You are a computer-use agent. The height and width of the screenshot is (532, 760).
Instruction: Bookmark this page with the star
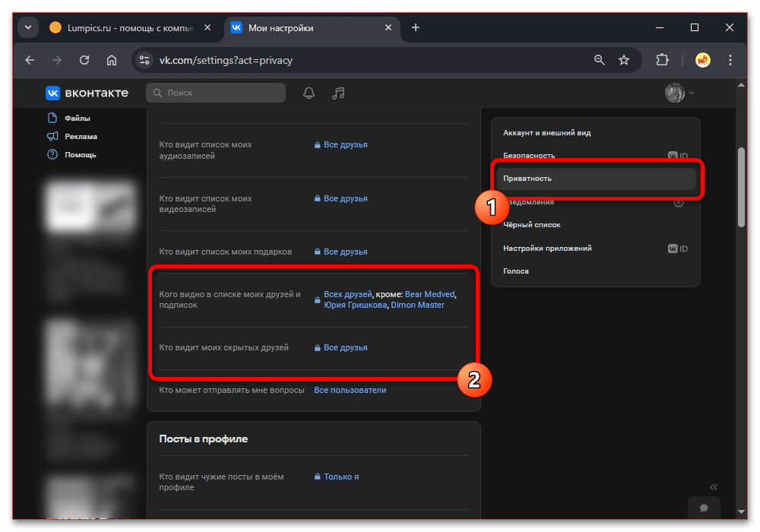click(624, 60)
